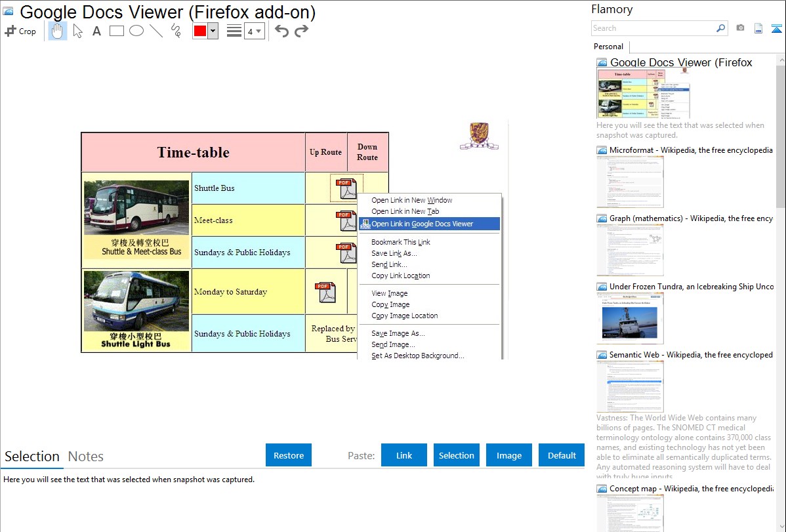Undo the last edit
Viewport: 786px width, 532px height.
(x=281, y=31)
